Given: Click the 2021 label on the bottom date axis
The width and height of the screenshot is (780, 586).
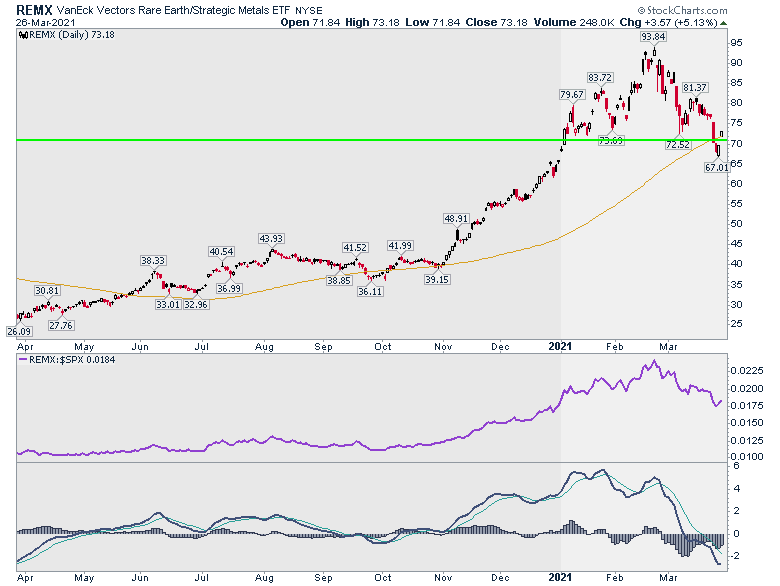Looking at the screenshot, I should click(560, 578).
